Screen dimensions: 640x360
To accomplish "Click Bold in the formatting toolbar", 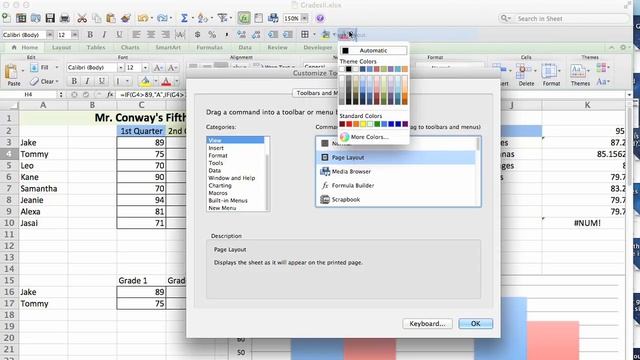I will pos(90,35).
